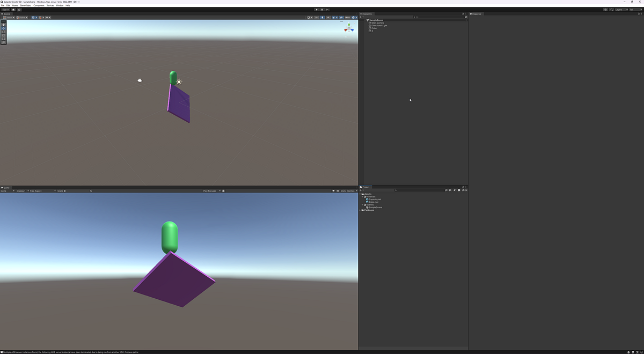Image resolution: width=644 pixels, height=354 pixels.
Task: Toggle scene effects visibility in Scene toolbar
Action: [x=334, y=18]
